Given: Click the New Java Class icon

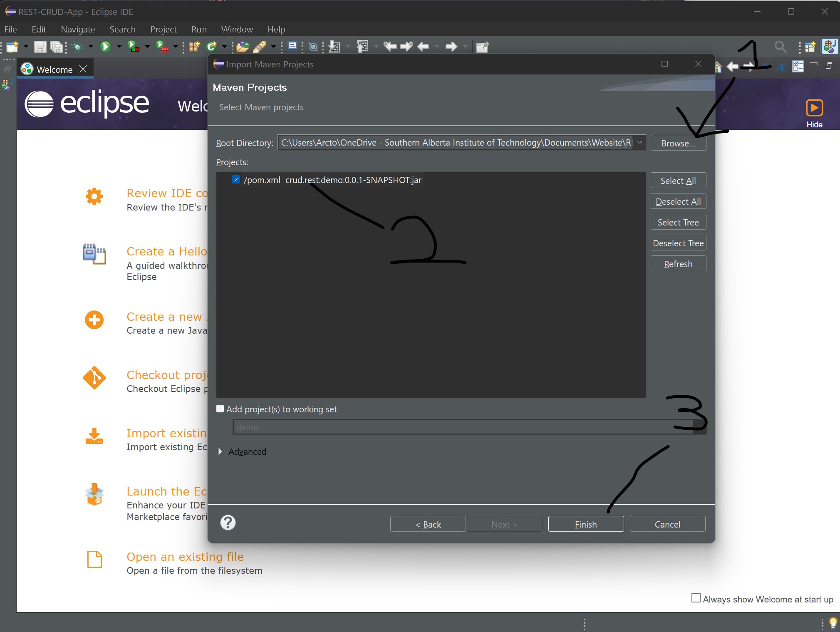Looking at the screenshot, I should pyautogui.click(x=212, y=47).
